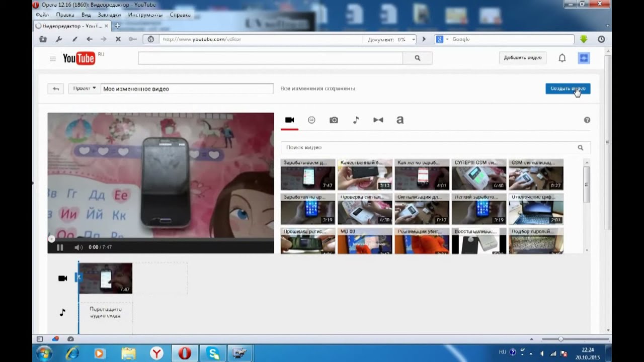Click the Opera back navigation arrow

tap(89, 39)
